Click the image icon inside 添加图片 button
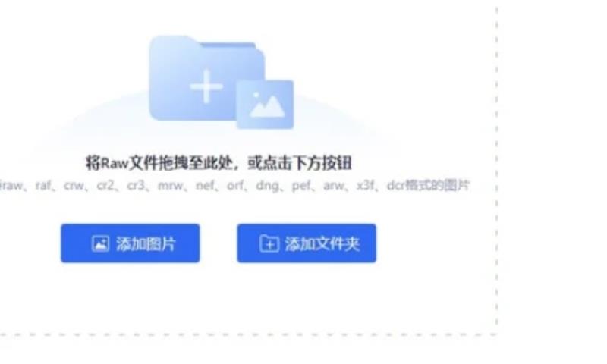Viewport: 607px width, 364px height. [100, 243]
